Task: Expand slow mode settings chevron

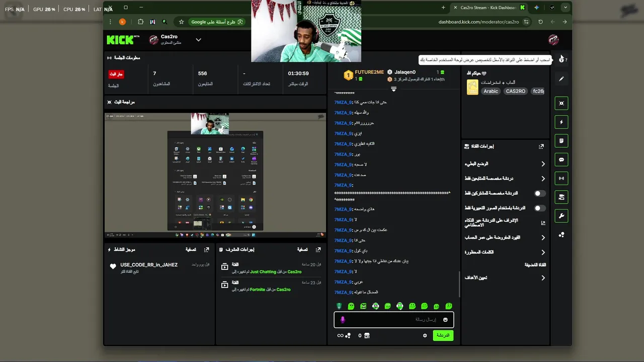Action: [543, 164]
